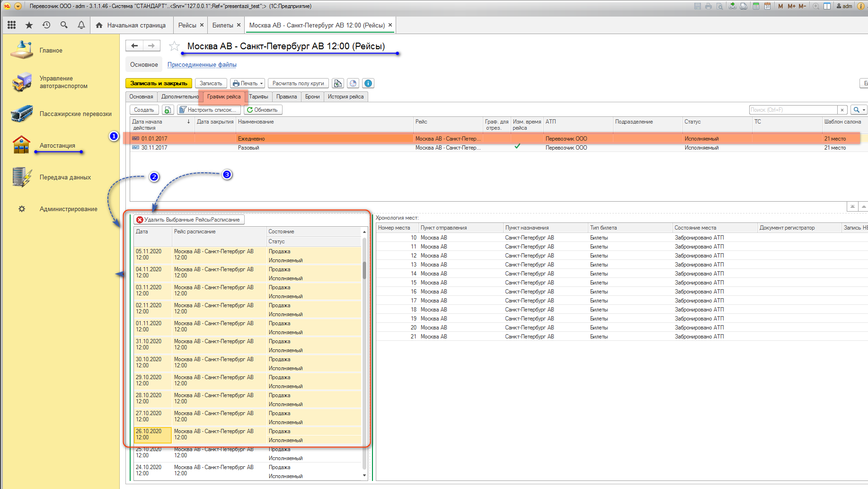Toggle the Изм. время рейса checkmark for Разовый row
Viewport: 868px width, 489px height.
tap(517, 147)
